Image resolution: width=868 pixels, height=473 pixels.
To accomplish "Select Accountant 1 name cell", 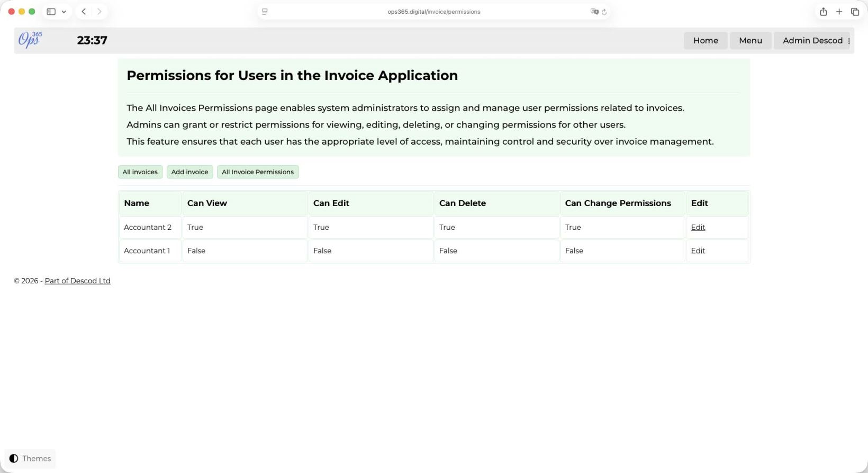I will pyautogui.click(x=150, y=251).
